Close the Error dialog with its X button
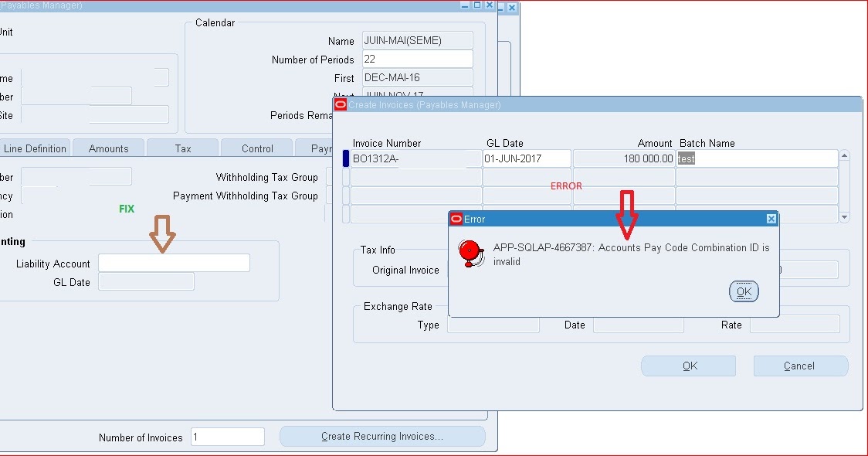The image size is (868, 456). 770,219
